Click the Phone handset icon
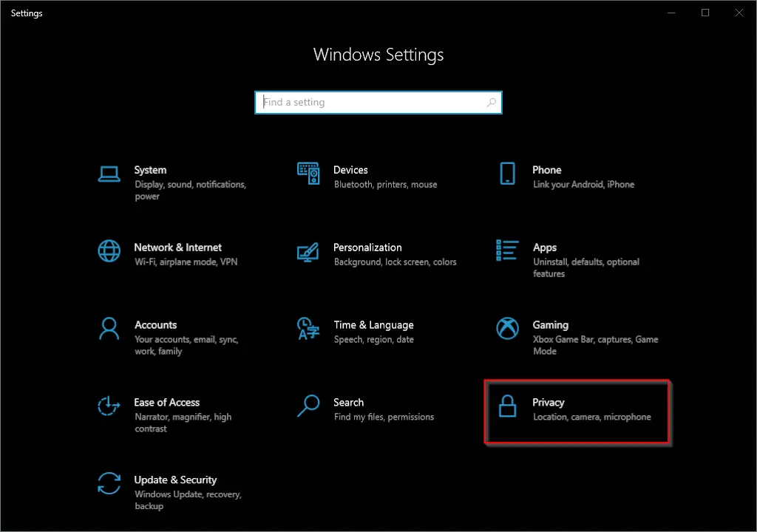 [507, 174]
